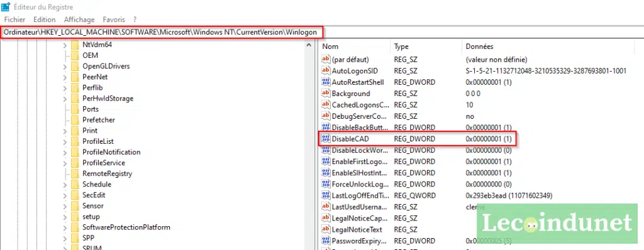Click the ForceUnlockLog... DWORD icon
The width and height of the screenshot is (644, 250).
point(326,184)
